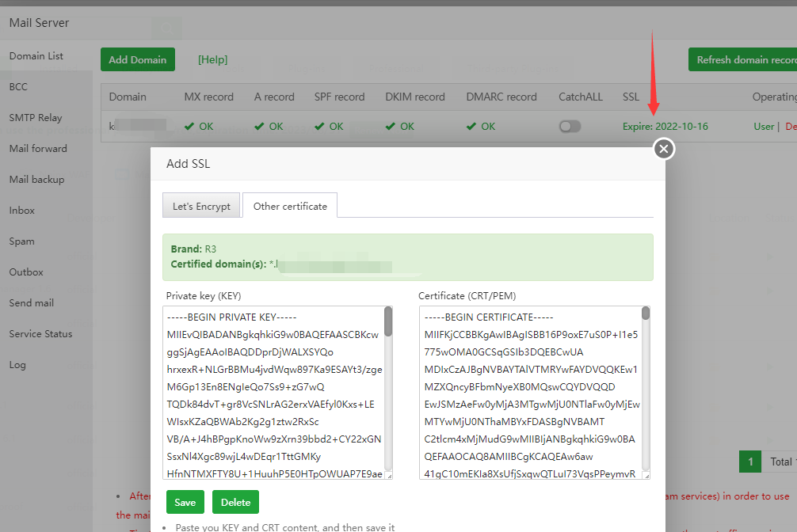Click the Add Domain button

[138, 59]
